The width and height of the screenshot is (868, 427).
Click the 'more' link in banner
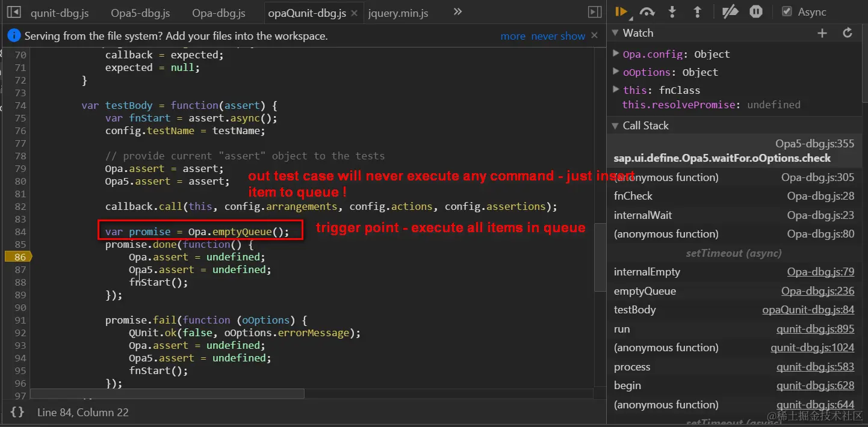513,36
